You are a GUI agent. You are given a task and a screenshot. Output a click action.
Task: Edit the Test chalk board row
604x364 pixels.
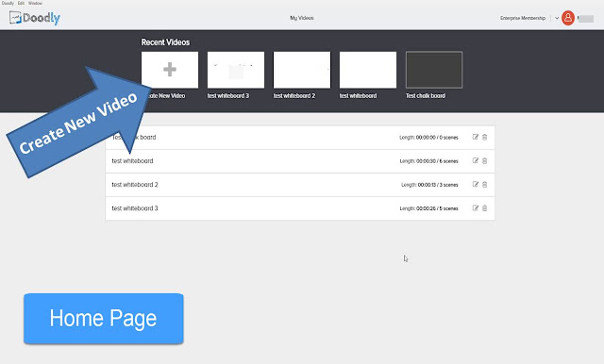pyautogui.click(x=476, y=137)
